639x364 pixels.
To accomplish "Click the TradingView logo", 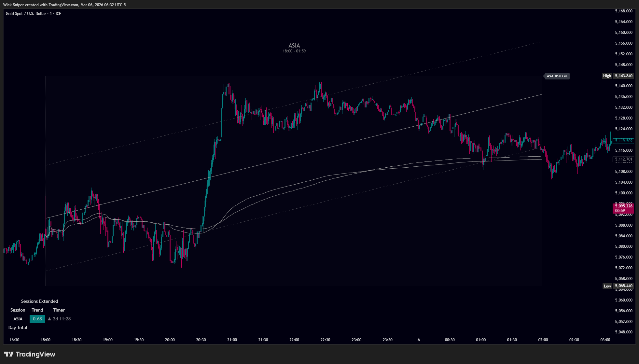I will (x=30, y=354).
